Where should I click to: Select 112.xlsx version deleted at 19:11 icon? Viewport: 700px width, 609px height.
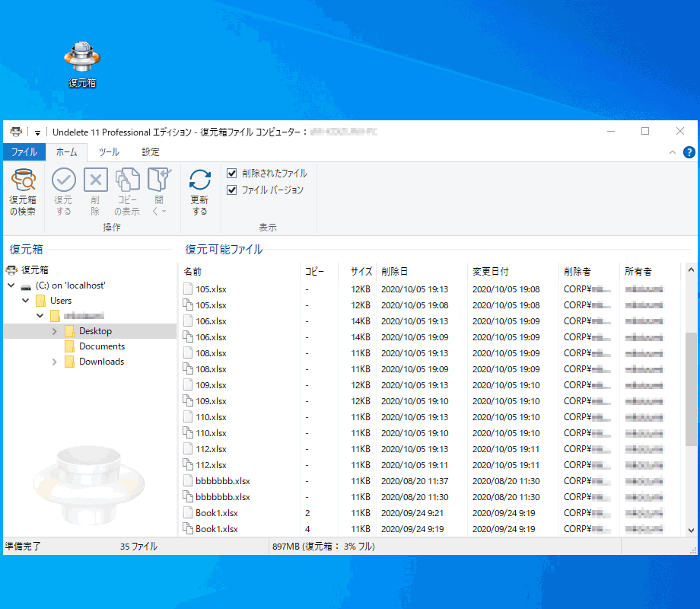coord(188,464)
